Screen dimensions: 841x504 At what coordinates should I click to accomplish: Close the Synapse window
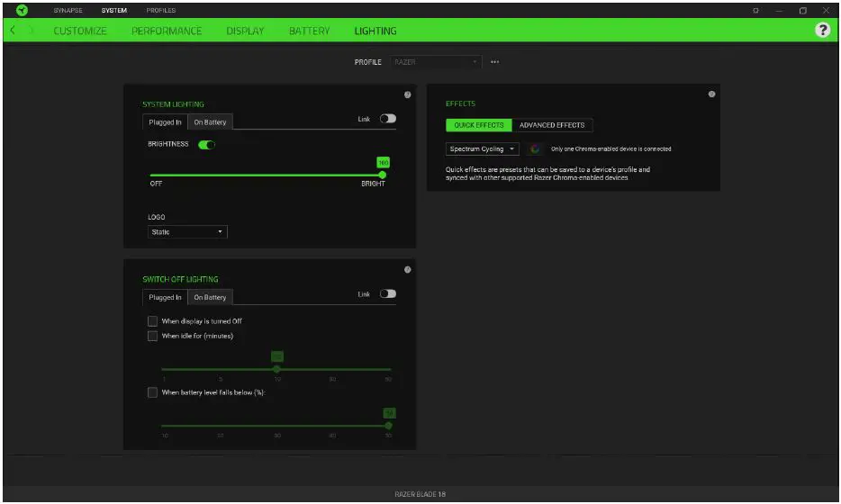826,10
